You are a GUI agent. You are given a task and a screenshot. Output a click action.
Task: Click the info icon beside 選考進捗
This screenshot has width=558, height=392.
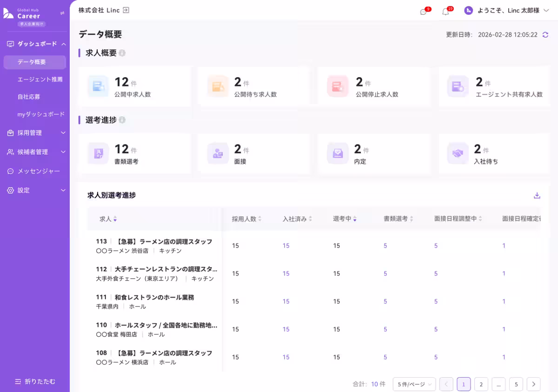coord(122,120)
